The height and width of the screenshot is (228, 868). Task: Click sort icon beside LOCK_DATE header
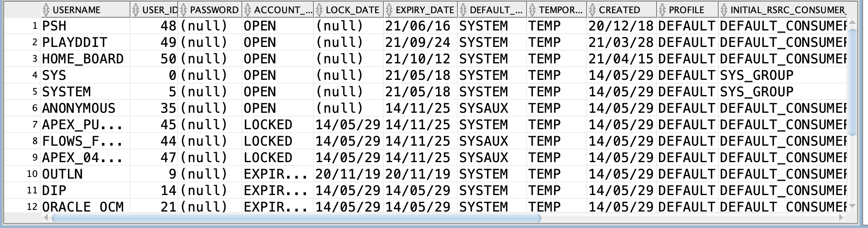click(319, 9)
